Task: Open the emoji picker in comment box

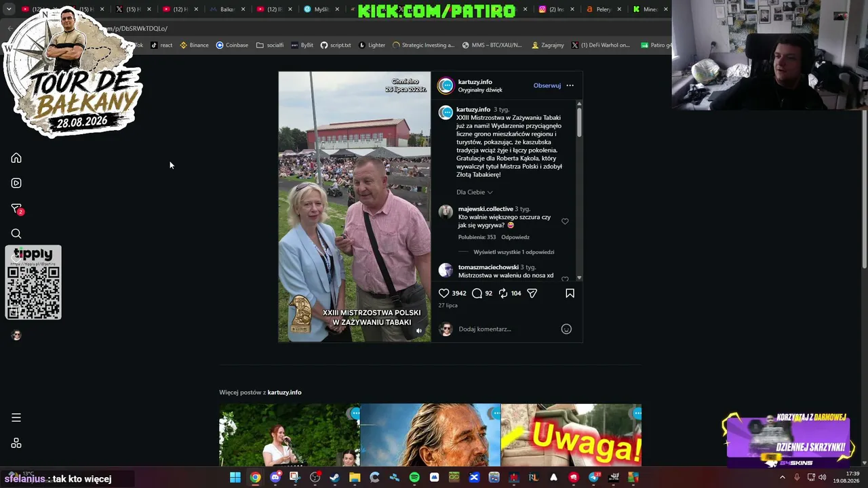Action: (x=566, y=329)
